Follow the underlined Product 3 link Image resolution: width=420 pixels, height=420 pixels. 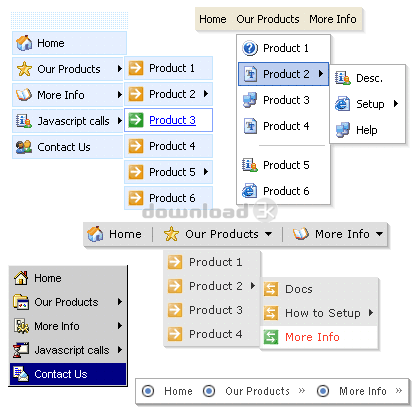click(172, 120)
